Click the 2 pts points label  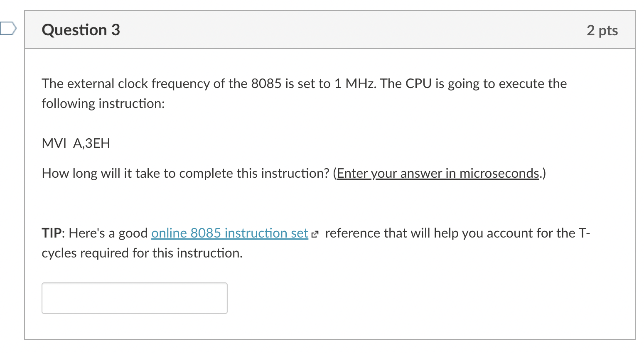coord(602,30)
